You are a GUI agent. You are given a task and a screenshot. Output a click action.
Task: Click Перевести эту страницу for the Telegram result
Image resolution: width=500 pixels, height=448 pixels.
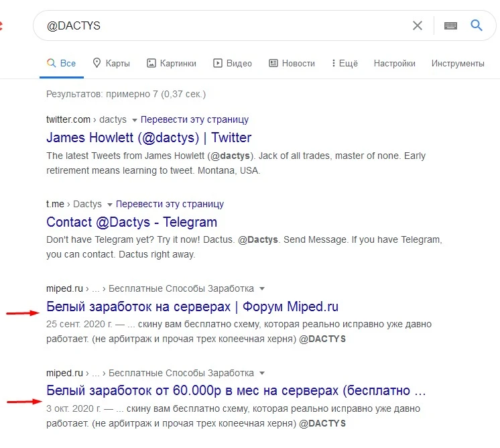click(x=170, y=204)
